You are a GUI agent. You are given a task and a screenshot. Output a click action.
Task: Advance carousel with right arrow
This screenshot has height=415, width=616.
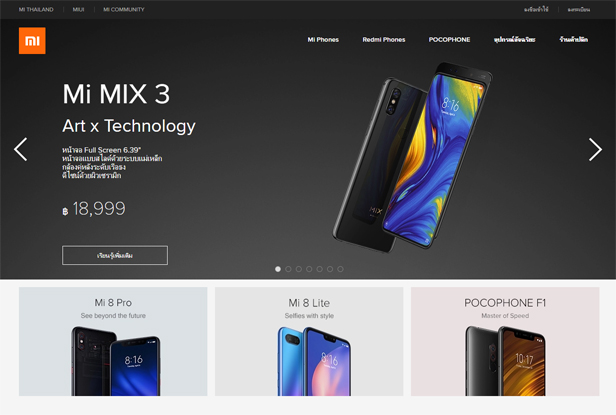point(595,149)
